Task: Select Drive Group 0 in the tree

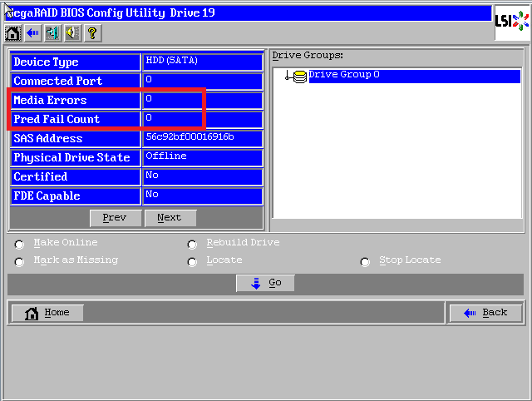Action: pyautogui.click(x=344, y=75)
